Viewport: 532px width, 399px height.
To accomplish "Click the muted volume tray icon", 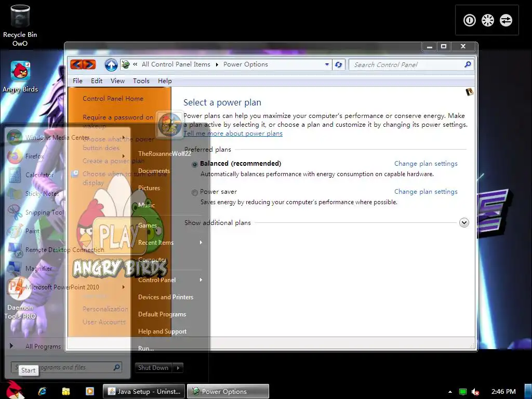I will (476, 392).
